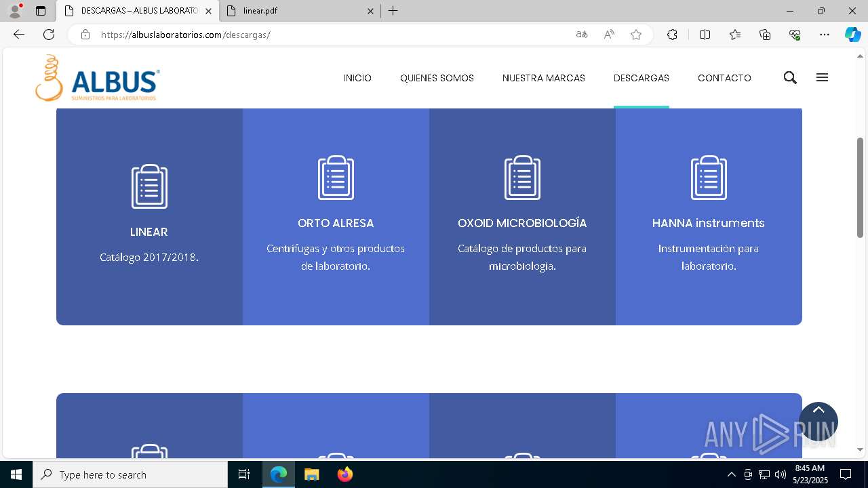Open the hamburger menu icon
This screenshot has height=488, width=868.
tap(822, 77)
